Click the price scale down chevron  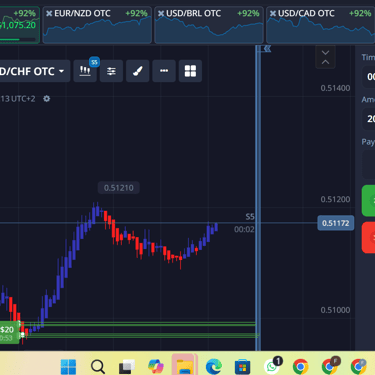click(325, 53)
